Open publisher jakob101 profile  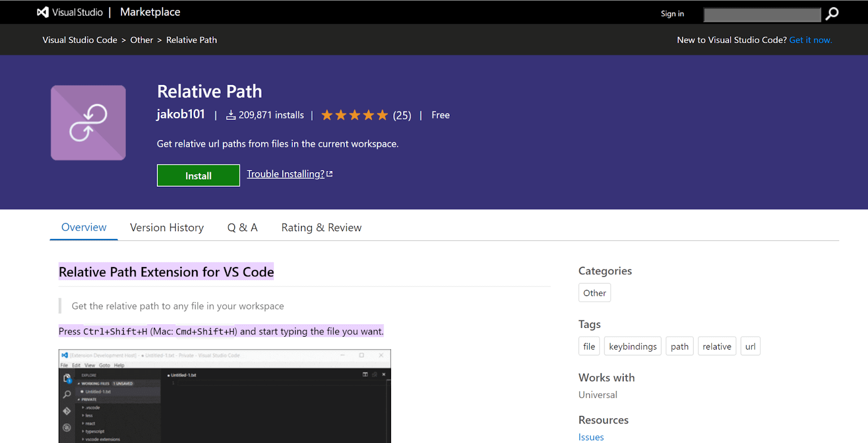[x=181, y=114]
